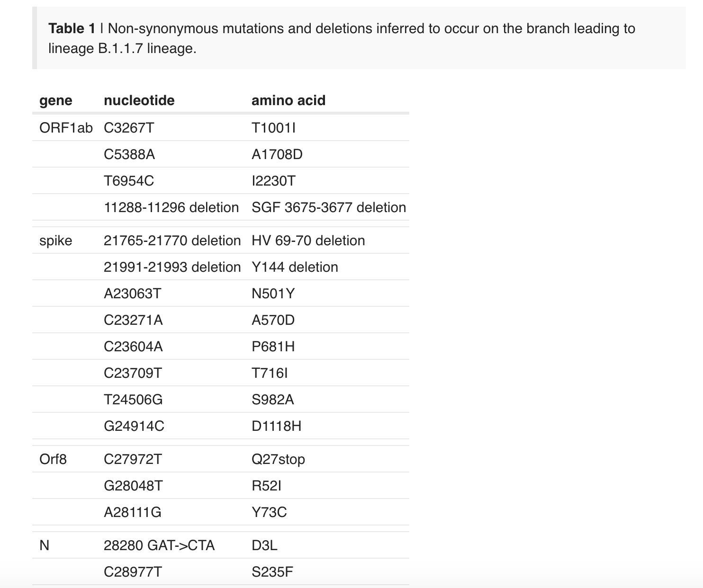Select the '11288-11296 deletion' cell
703x588 pixels.
[x=171, y=207]
